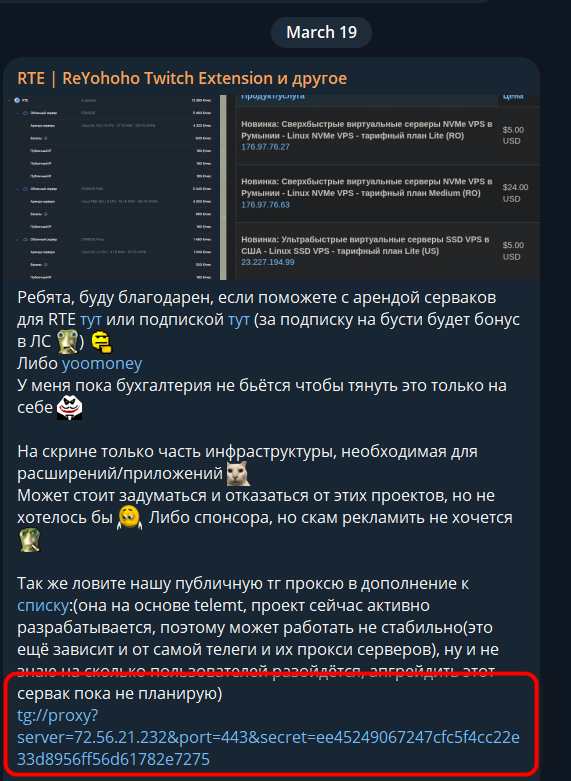Image resolution: width=571 pixels, height=781 pixels.
Task: Open the yoomoney donation link
Action: point(102,363)
